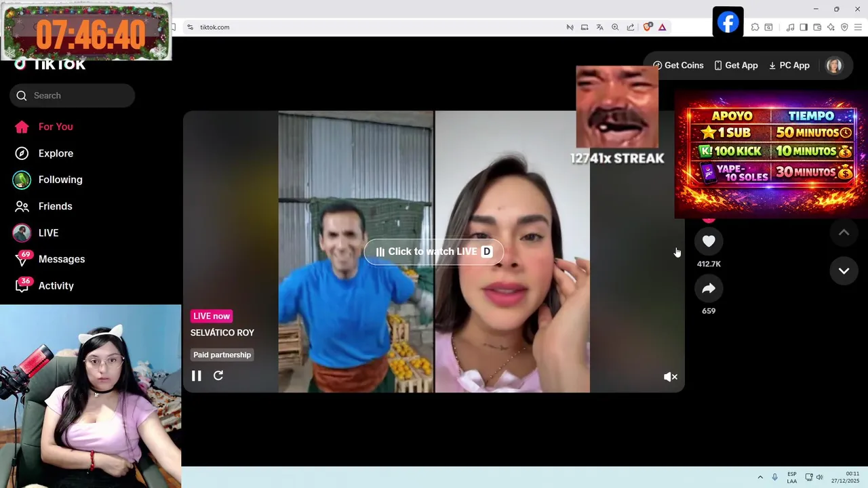The height and width of the screenshot is (488, 868).
Task: Click the muted signal icon in the address bar
Action: tap(570, 27)
